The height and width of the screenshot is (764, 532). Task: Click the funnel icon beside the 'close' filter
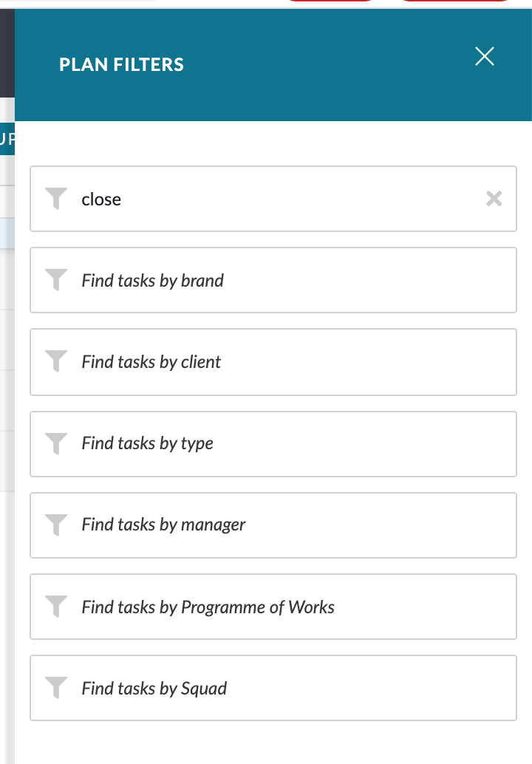pyautogui.click(x=56, y=198)
